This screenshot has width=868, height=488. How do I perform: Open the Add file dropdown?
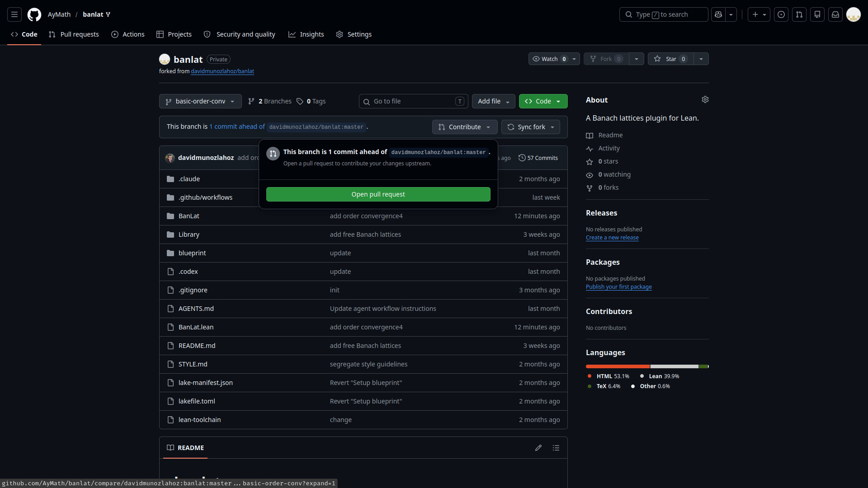tap(494, 101)
